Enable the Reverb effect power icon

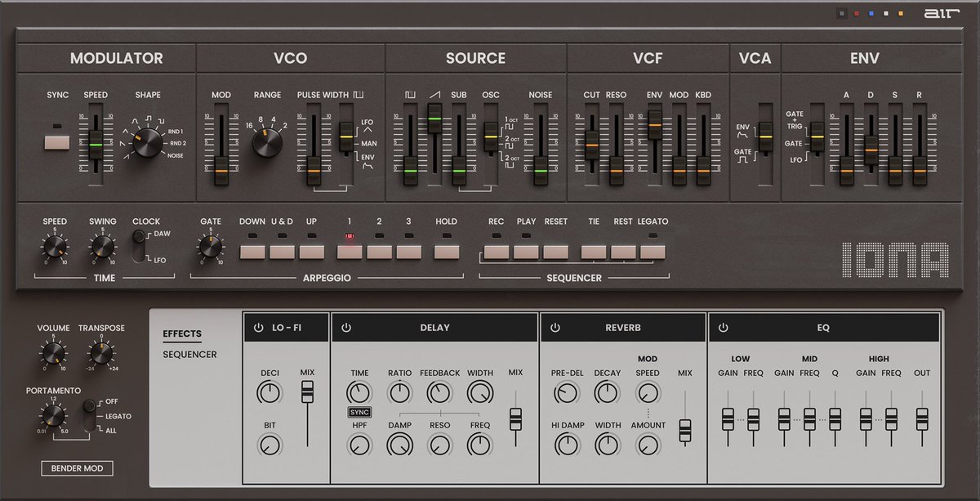[x=555, y=326]
